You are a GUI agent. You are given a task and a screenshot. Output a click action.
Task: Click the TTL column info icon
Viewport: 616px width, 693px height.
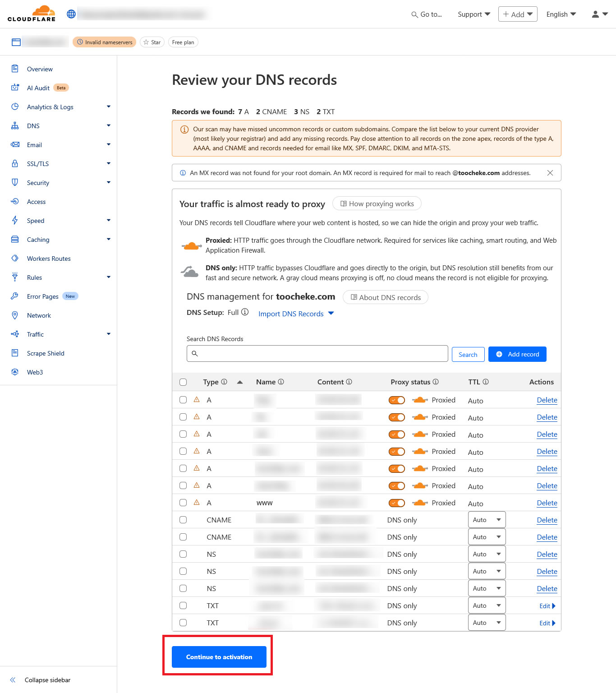486,382
